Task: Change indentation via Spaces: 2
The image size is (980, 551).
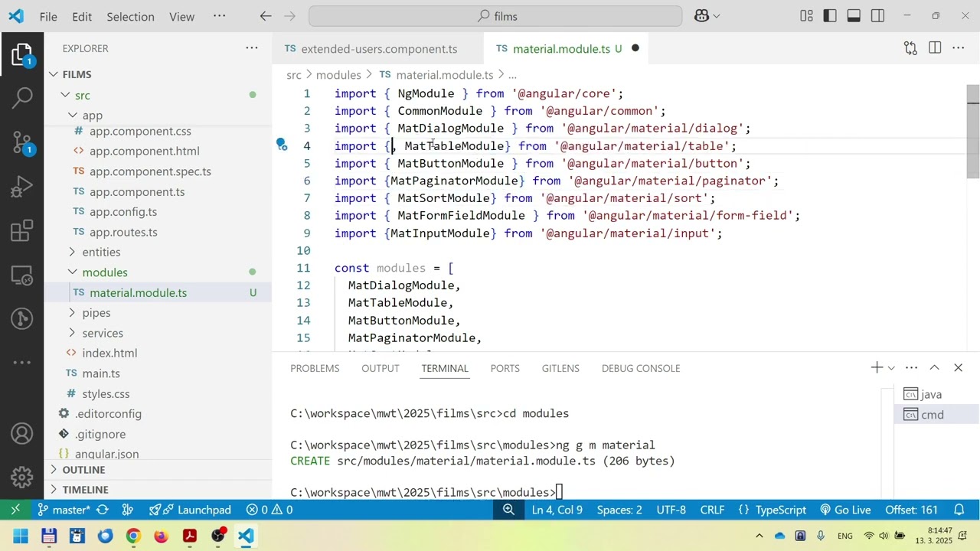Action: pyautogui.click(x=619, y=510)
